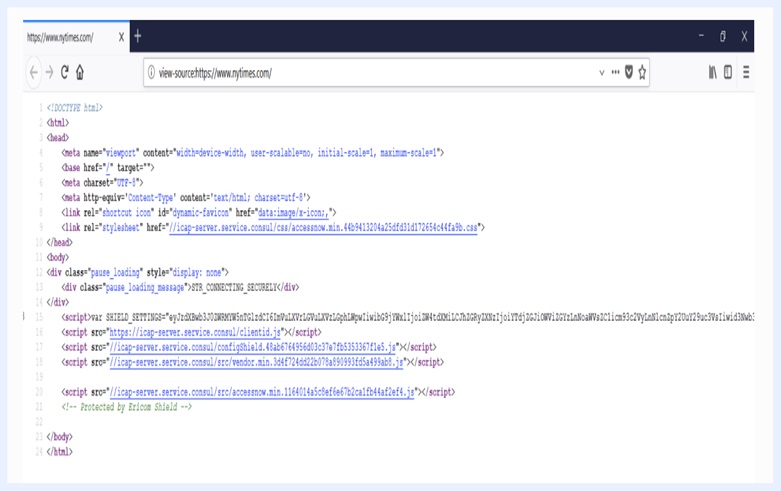Image resolution: width=781 pixels, height=491 pixels.
Task: Click the browser Back arrow button
Action: [33, 73]
